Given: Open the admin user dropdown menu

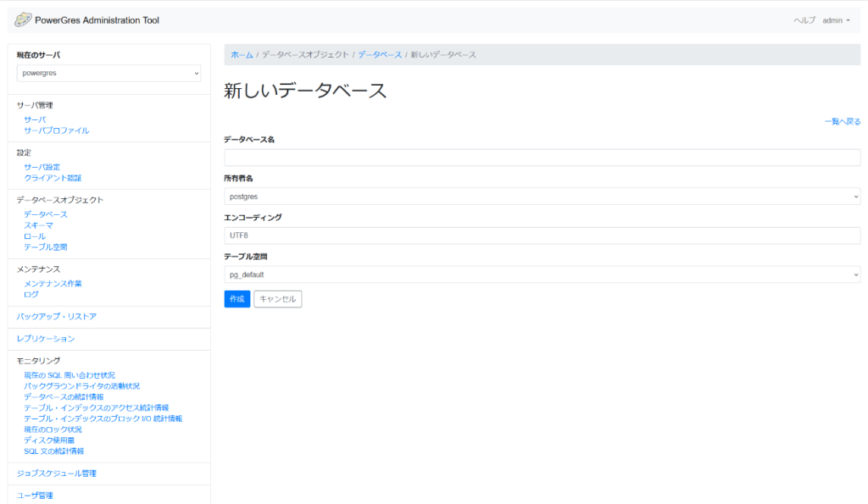Looking at the screenshot, I should point(836,20).
